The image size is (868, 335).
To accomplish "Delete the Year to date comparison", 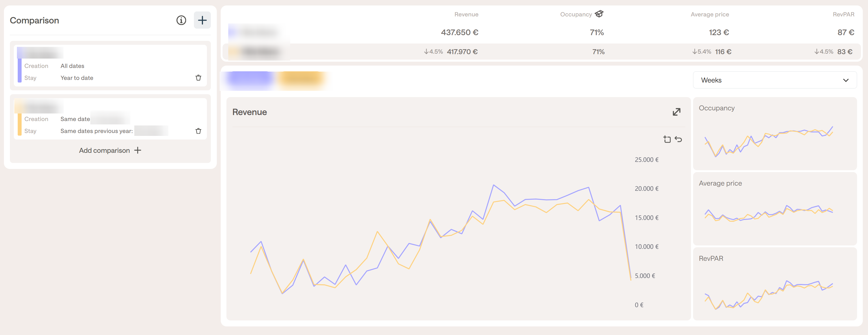I will (x=199, y=78).
